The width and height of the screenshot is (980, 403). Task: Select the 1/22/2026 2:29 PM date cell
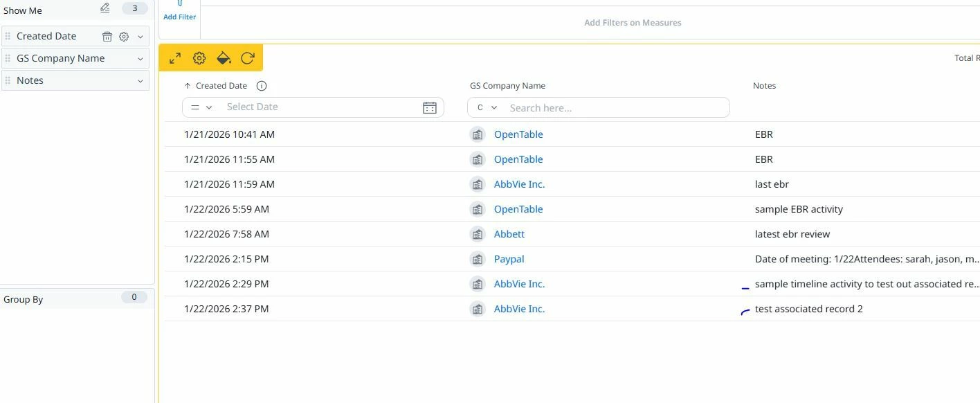click(226, 284)
